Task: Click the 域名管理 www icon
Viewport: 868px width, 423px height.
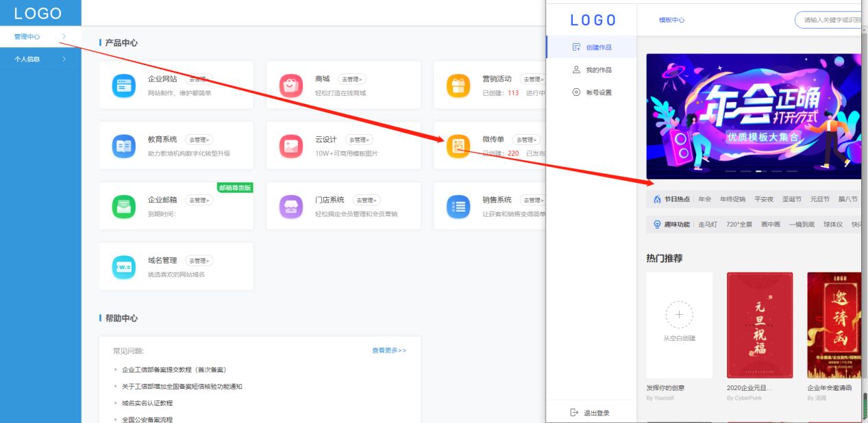Action: [123, 266]
